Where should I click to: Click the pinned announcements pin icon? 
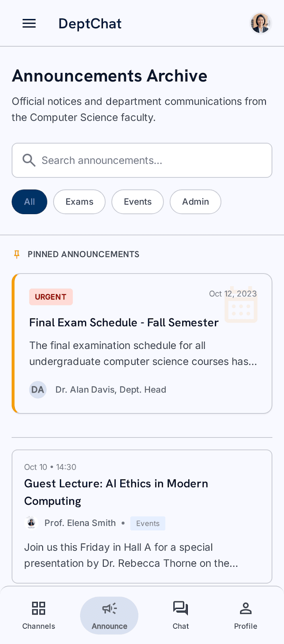pyautogui.click(x=16, y=254)
